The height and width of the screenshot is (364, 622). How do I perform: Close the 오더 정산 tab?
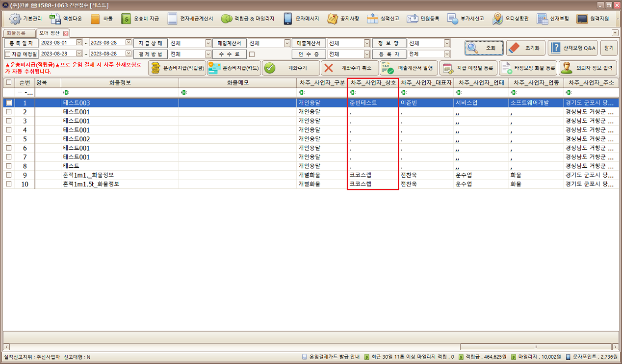click(66, 33)
